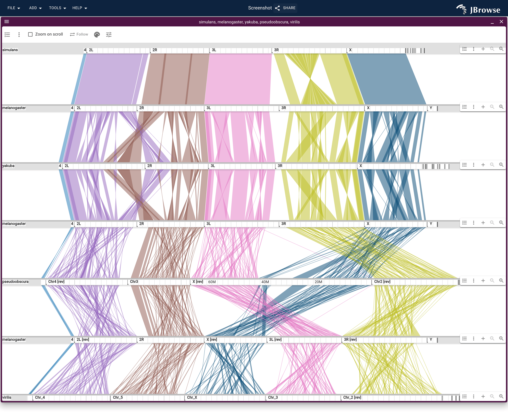Zoom in on the virilis row
This screenshot has width=508, height=420.
pos(501,396)
